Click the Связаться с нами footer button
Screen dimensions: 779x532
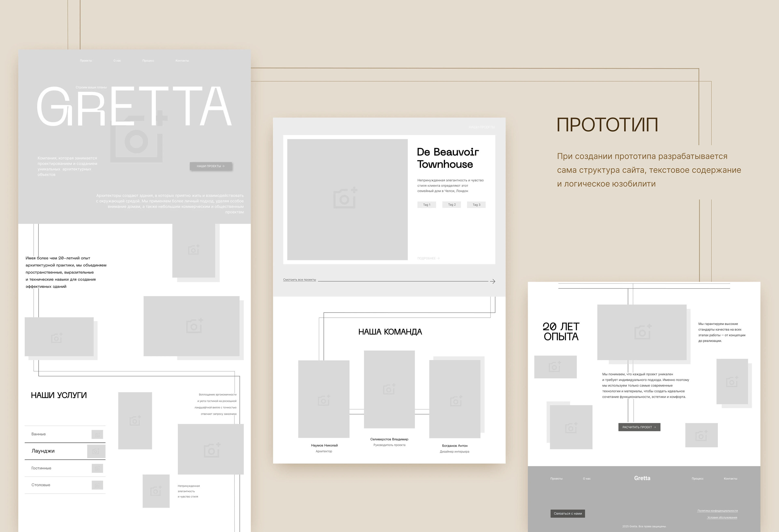click(x=567, y=514)
